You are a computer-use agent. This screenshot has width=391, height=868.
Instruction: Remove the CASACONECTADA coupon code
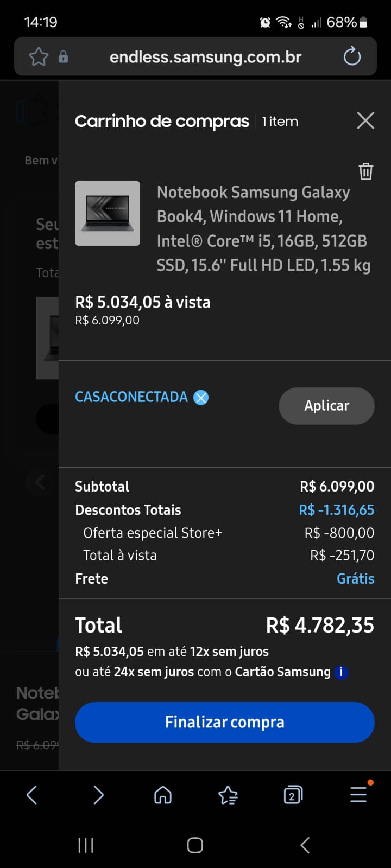[201, 398]
